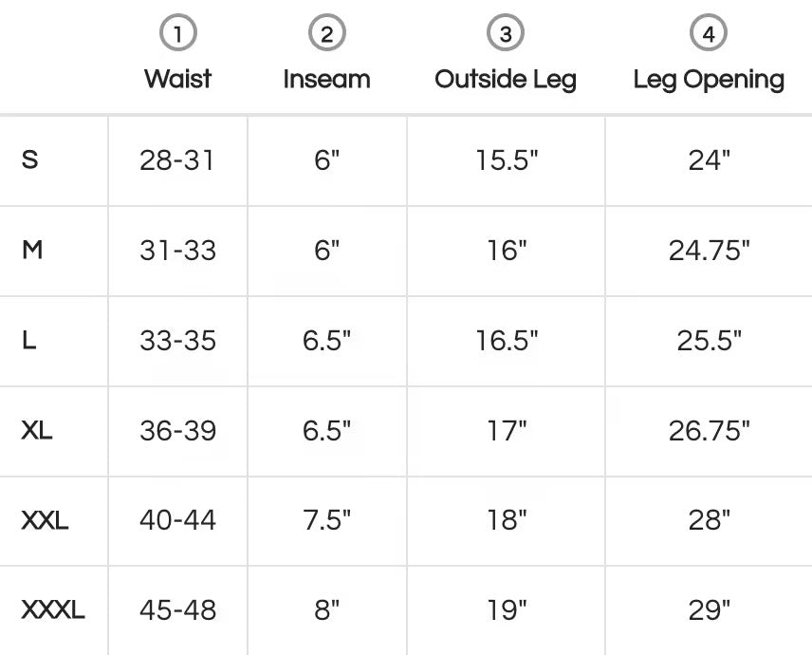Click the circled number 3 icon
This screenshot has width=812, height=655.
(x=506, y=35)
